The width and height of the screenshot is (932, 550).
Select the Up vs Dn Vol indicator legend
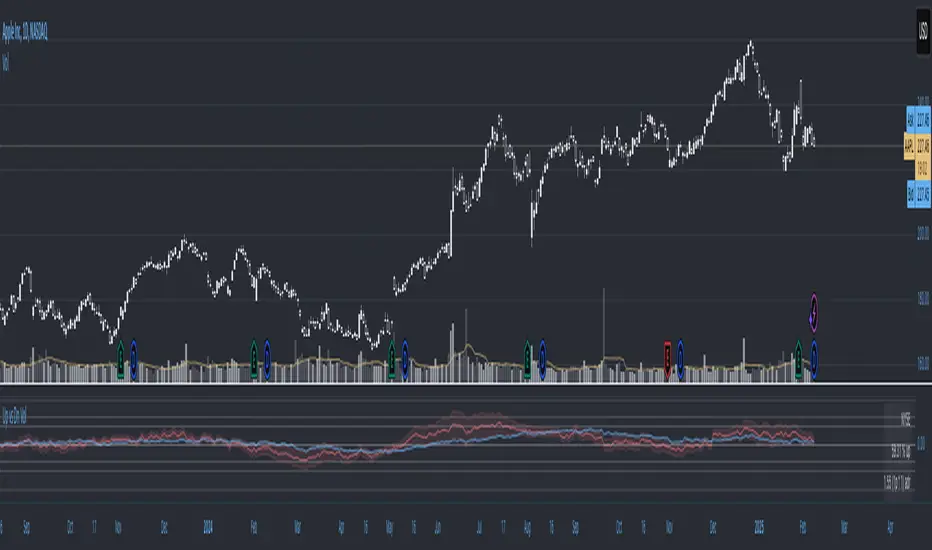point(14,416)
